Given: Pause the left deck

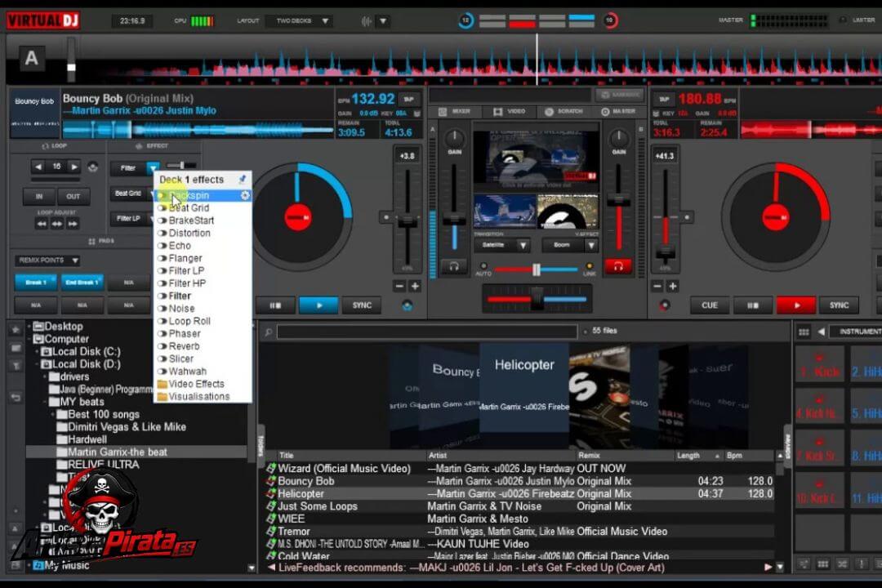Looking at the screenshot, I should click(x=275, y=305).
